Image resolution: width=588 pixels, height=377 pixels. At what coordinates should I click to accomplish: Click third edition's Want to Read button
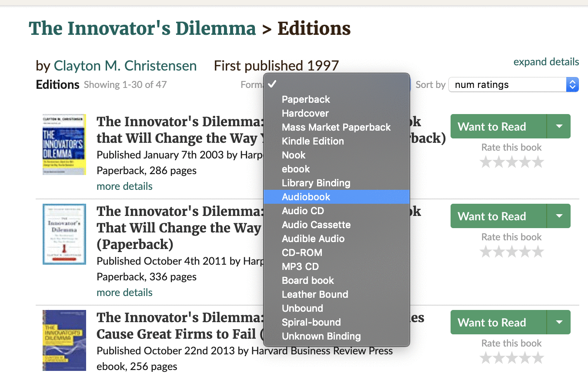coord(498,322)
